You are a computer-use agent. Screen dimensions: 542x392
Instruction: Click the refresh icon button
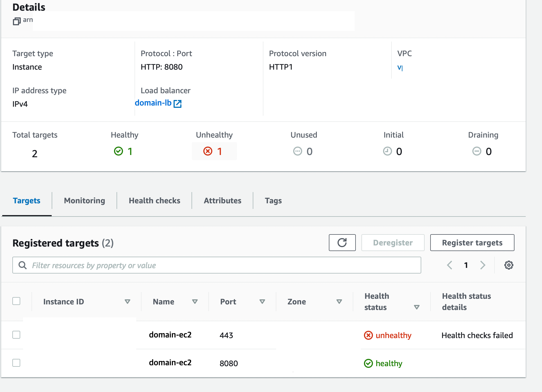342,243
